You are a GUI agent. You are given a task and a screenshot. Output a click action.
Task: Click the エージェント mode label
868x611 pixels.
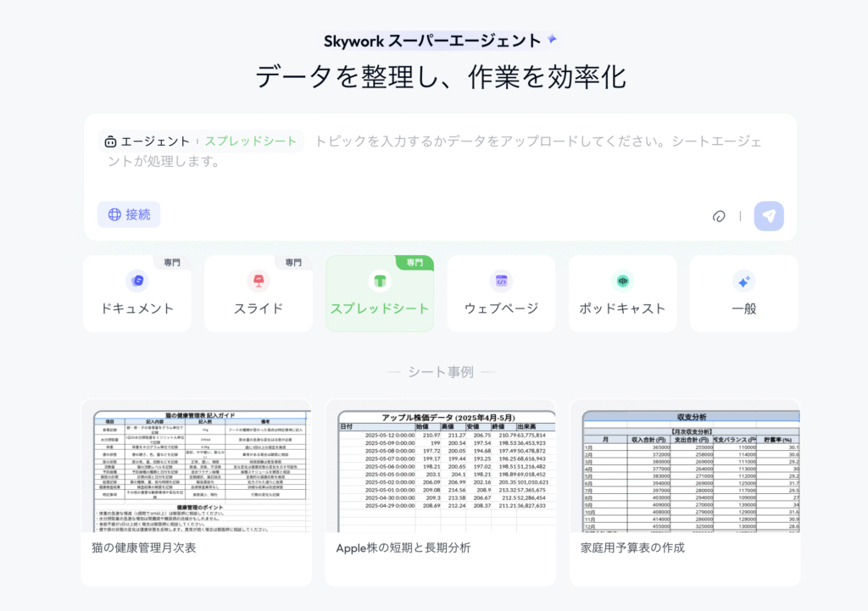pos(156,142)
